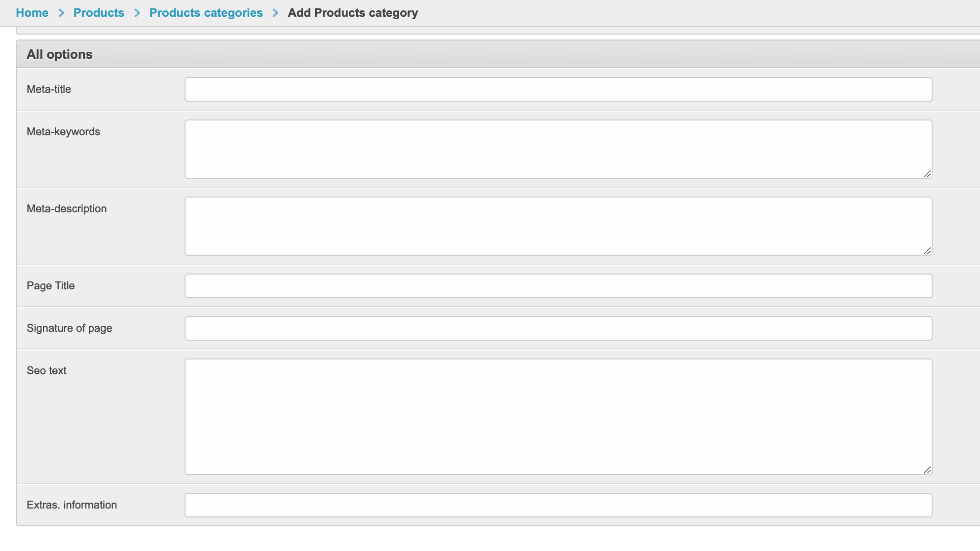Click the Meta-description resize handle

pos(927,251)
